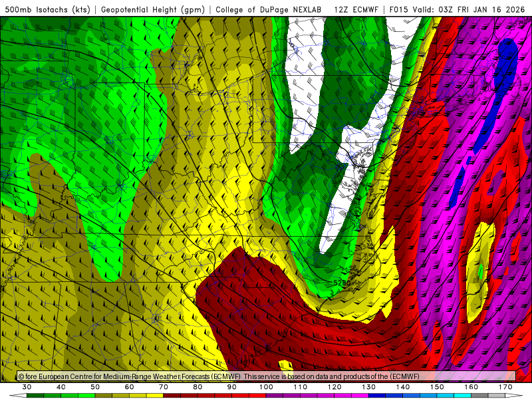532x399 pixels.
Task: Click the "70" value on the color scale
Action: tap(164, 387)
